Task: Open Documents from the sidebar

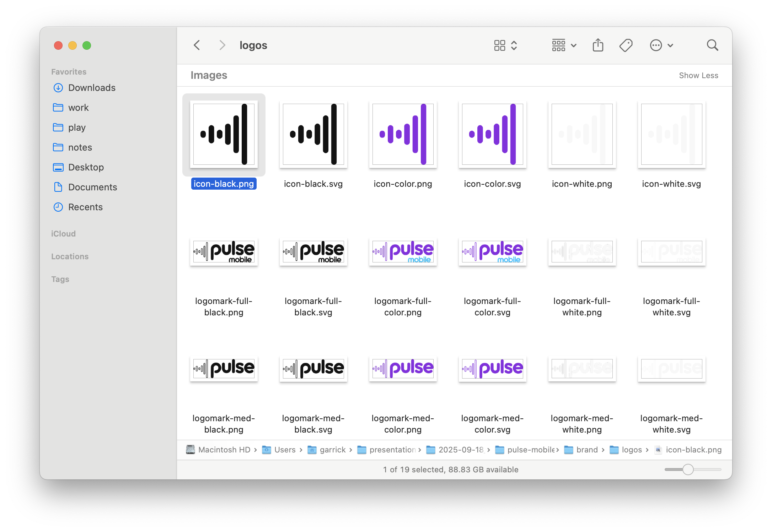Action: (92, 187)
